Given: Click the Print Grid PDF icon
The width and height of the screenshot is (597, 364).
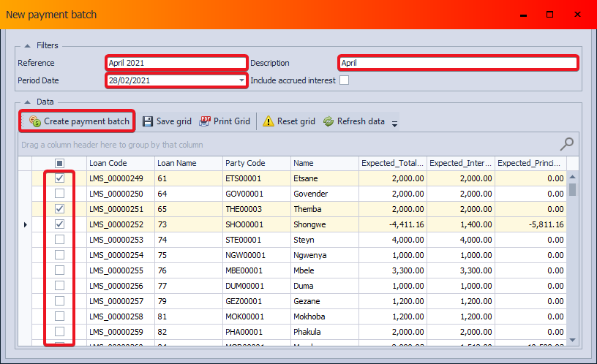Looking at the screenshot, I should [205, 121].
